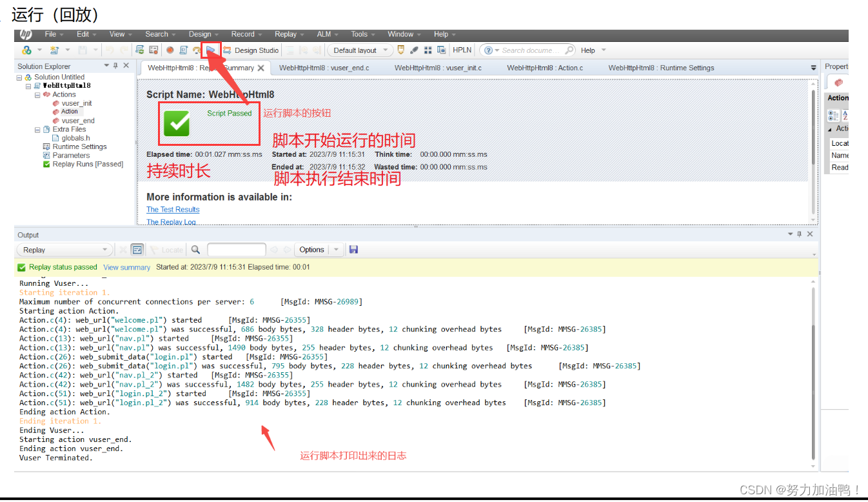Click the HPLN toolbar button
868x502 pixels.
pos(462,50)
